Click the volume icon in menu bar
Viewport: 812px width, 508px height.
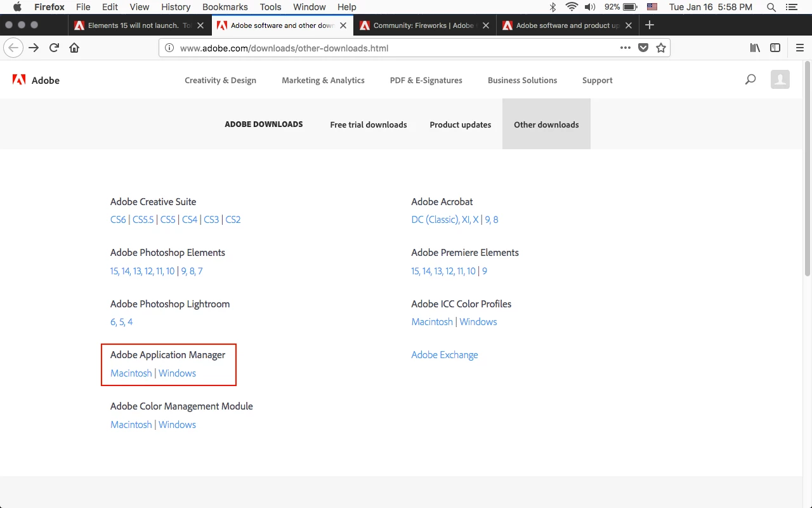tap(590, 7)
